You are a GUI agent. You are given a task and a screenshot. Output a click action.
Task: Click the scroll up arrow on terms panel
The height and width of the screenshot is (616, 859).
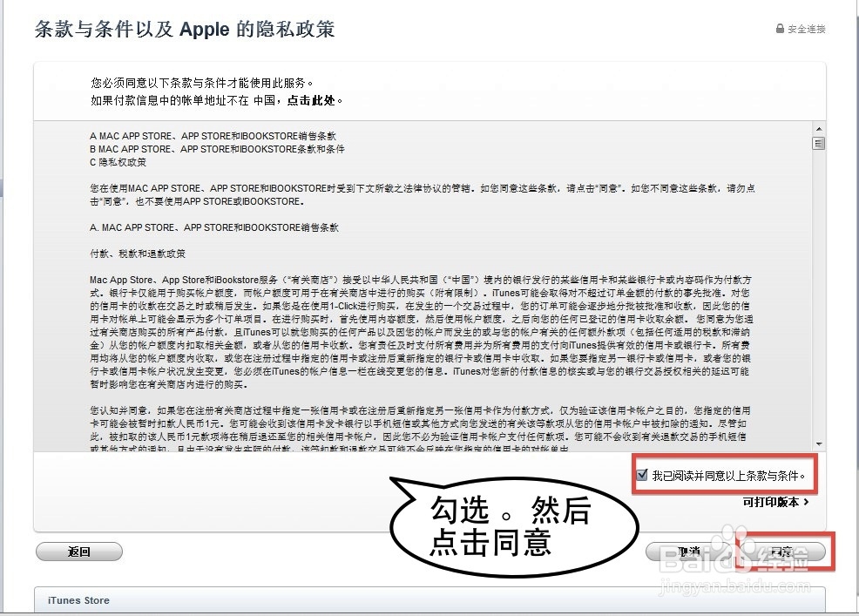click(x=818, y=129)
